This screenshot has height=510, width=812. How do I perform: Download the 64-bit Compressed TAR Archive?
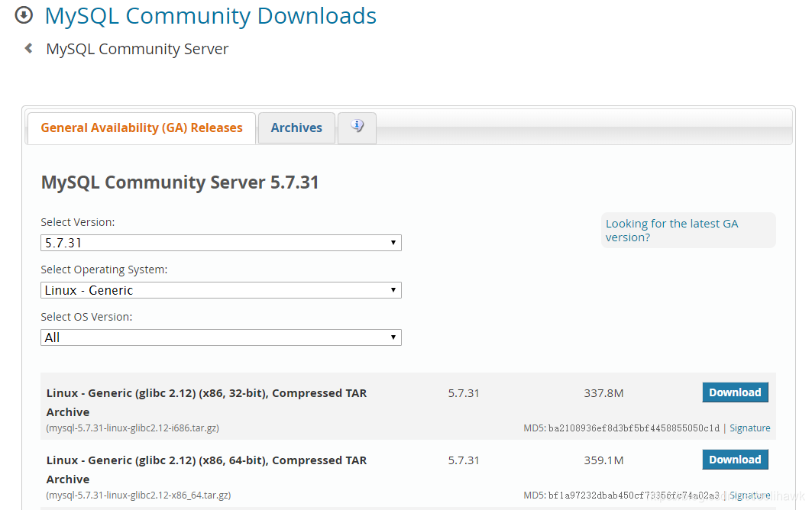tap(735, 460)
